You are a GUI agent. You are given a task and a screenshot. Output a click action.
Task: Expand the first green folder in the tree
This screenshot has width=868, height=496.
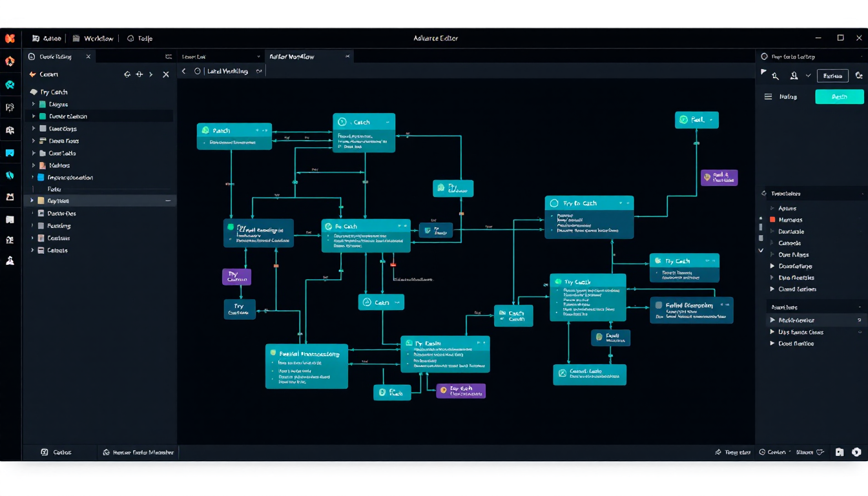34,104
